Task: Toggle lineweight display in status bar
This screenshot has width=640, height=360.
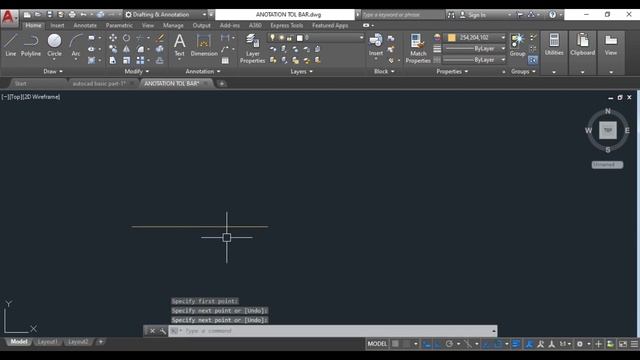Action: pyautogui.click(x=516, y=344)
